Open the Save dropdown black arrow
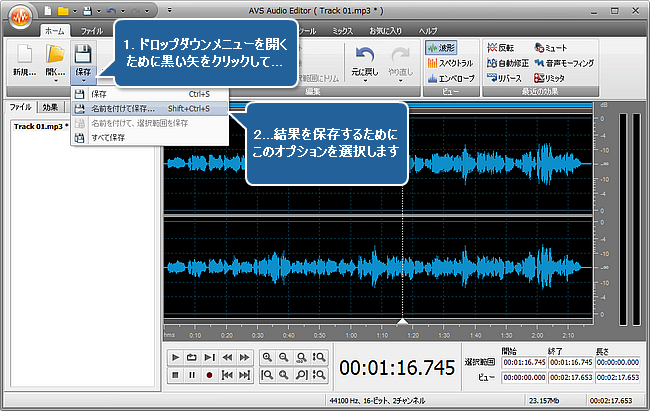The height and width of the screenshot is (411, 650). [84, 82]
